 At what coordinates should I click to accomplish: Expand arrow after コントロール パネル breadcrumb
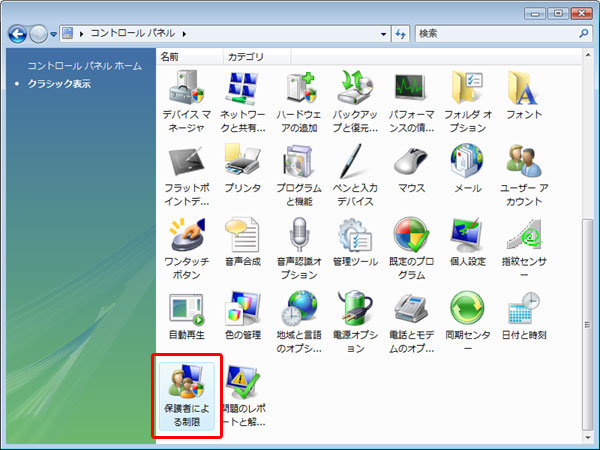(184, 34)
